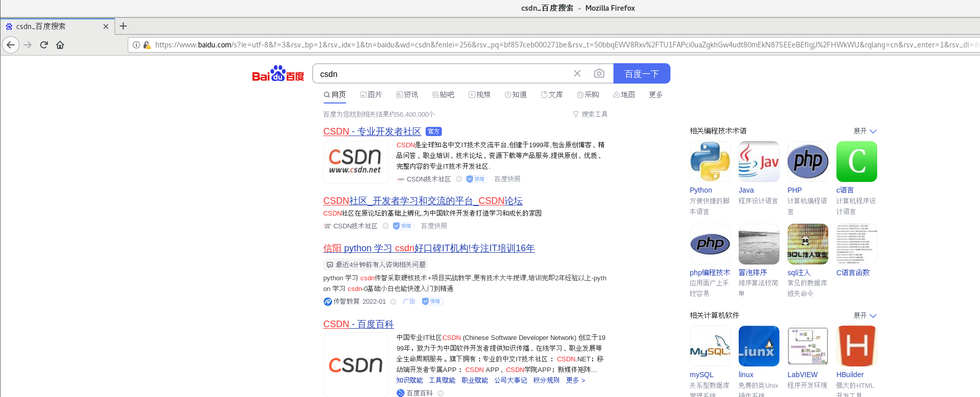Click 传智教育 source icon
Screen dimensions: 980x397
327,302
